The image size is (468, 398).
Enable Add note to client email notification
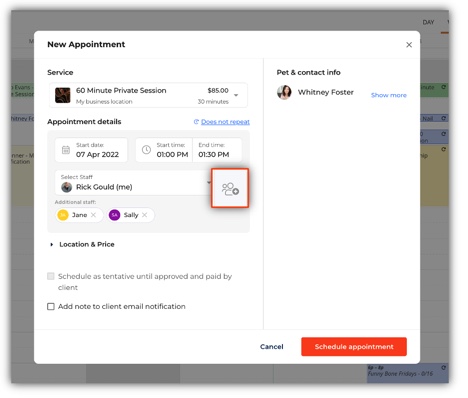click(x=51, y=306)
